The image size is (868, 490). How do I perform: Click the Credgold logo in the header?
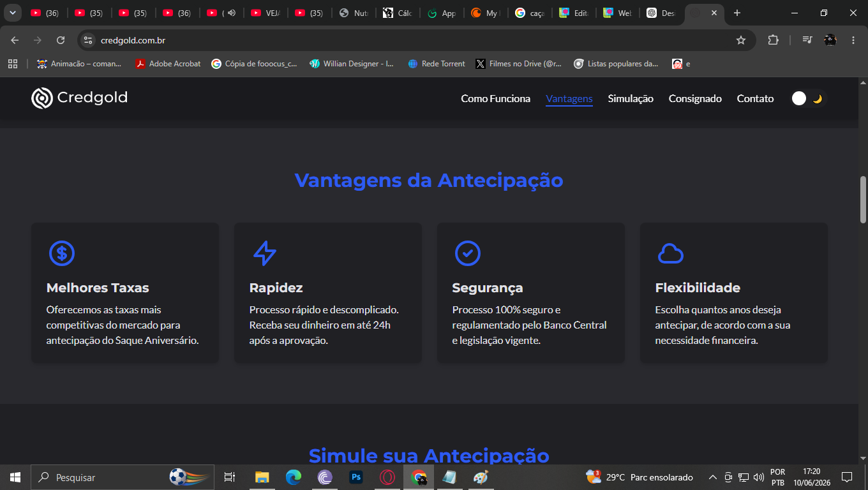(x=80, y=98)
